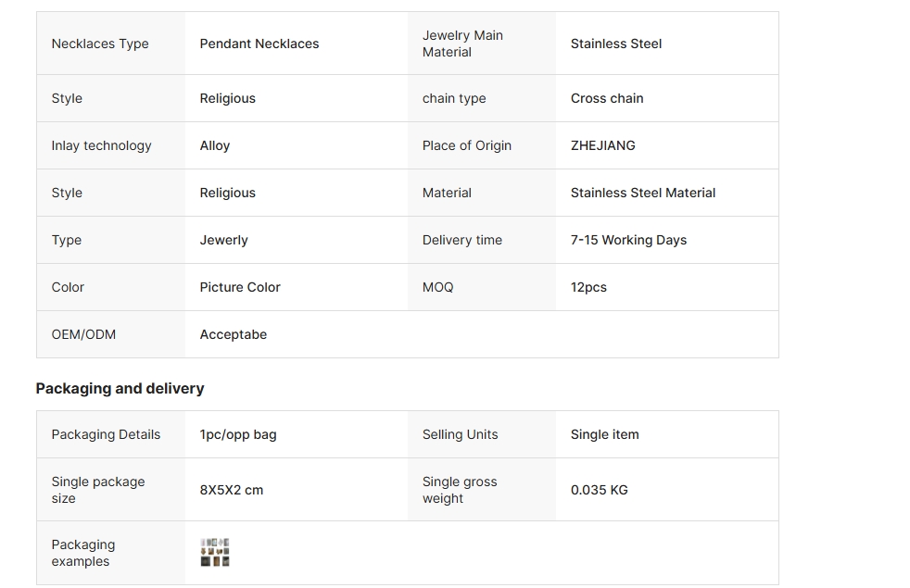This screenshot has width=910, height=588.
Task: Select the 'Cross chain' value cell
Action: click(x=607, y=98)
